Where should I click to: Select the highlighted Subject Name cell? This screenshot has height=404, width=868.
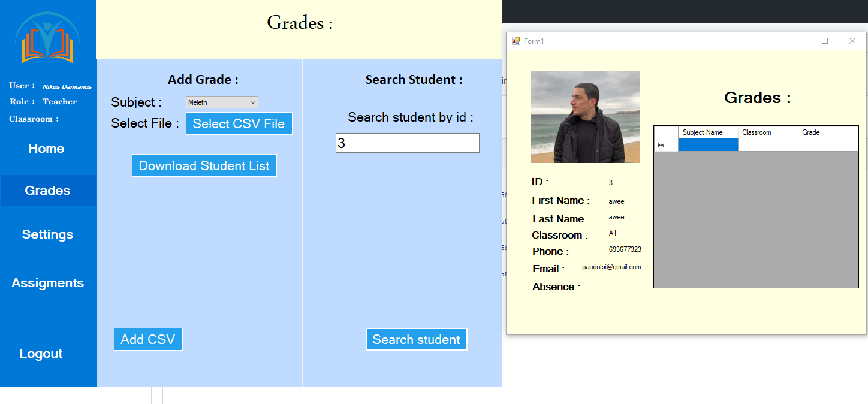(x=708, y=144)
